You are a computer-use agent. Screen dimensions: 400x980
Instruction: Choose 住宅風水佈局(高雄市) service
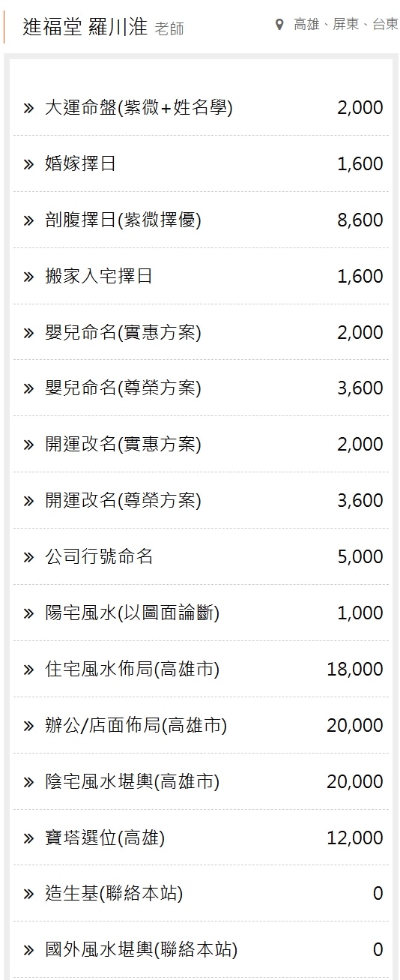(201, 669)
